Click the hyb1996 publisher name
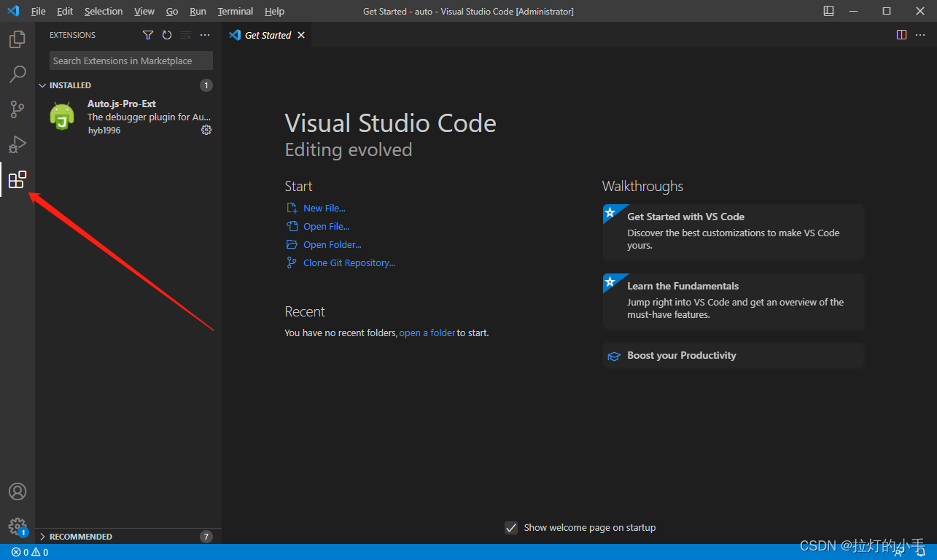This screenshot has width=937, height=560. tap(104, 131)
